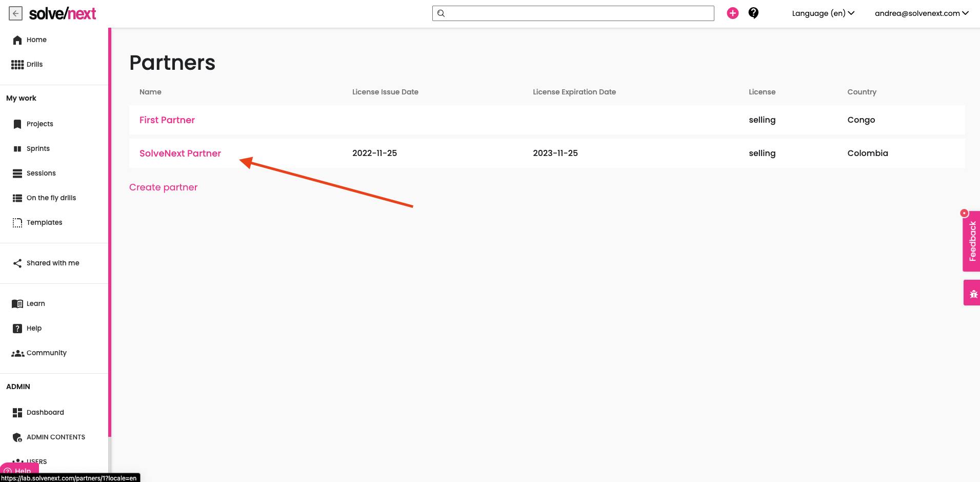Open Learn in the sidebar
The height and width of the screenshot is (482, 980).
tap(36, 303)
